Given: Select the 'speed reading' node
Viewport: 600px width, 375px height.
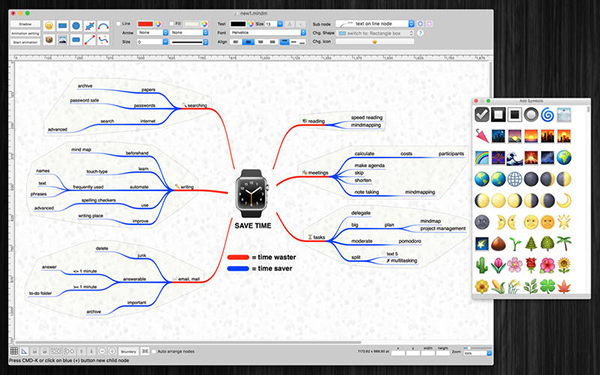Looking at the screenshot, I should tap(367, 117).
